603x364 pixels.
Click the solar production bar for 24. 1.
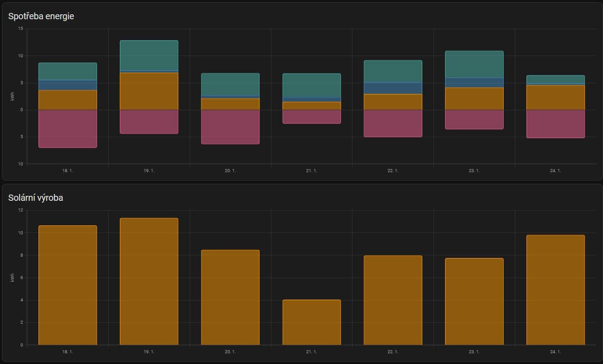556,290
